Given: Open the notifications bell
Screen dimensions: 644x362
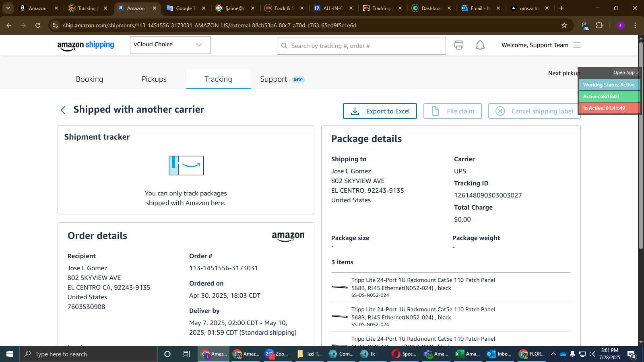Looking at the screenshot, I should [x=480, y=45].
